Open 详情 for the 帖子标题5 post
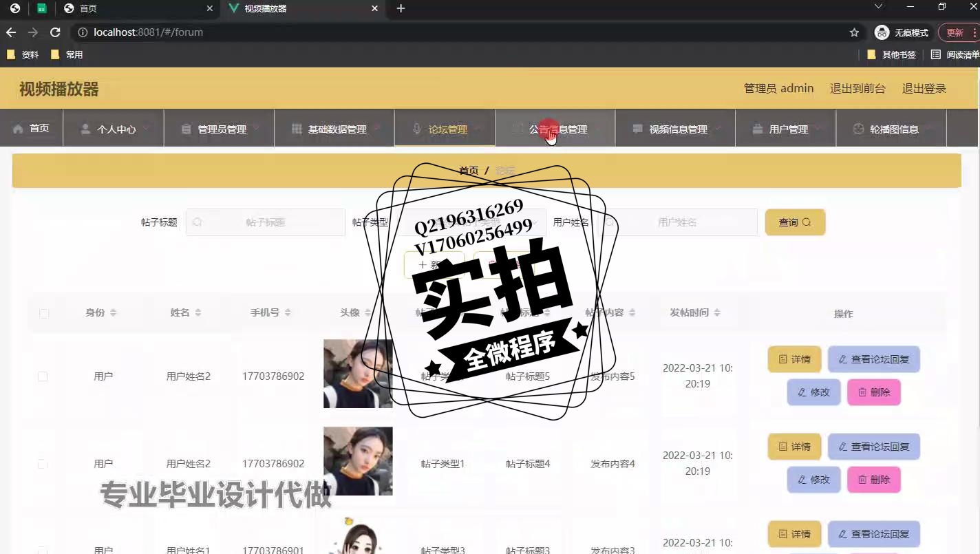 coord(794,359)
